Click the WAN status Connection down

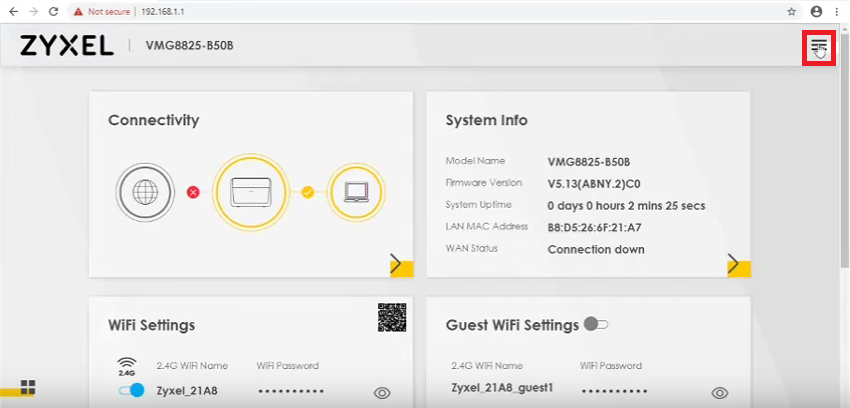[596, 250]
